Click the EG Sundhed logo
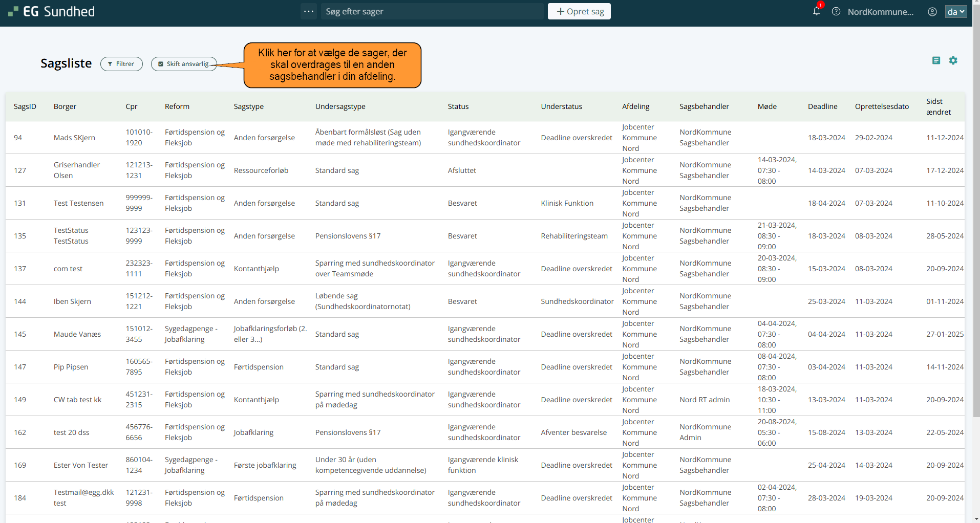980x523 pixels. [x=51, y=11]
